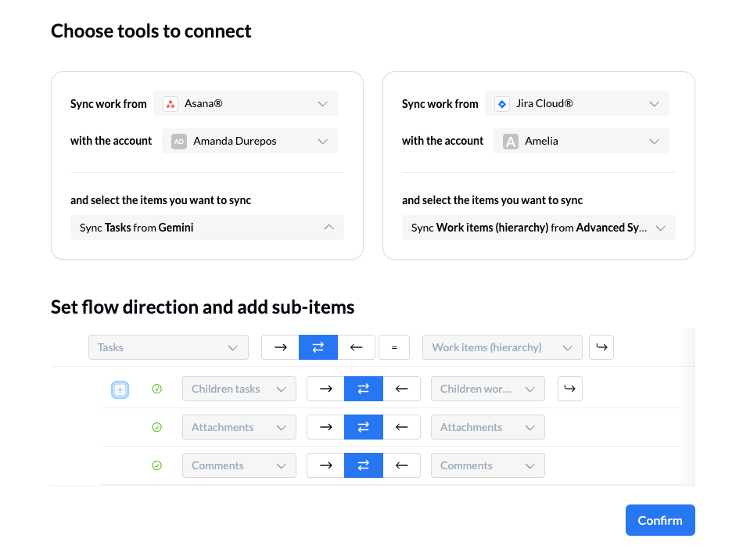Click green check icon beside Children tasks
Screen dimensions: 743x560
coord(156,389)
